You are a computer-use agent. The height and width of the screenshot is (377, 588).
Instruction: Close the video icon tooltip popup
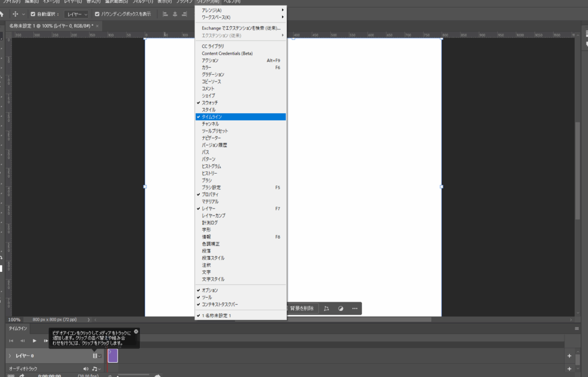136,332
